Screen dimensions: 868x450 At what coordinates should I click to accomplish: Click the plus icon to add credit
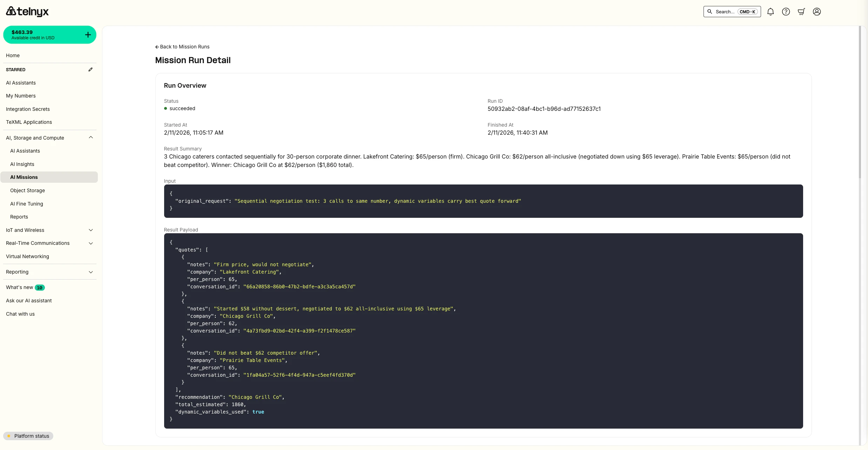point(87,34)
